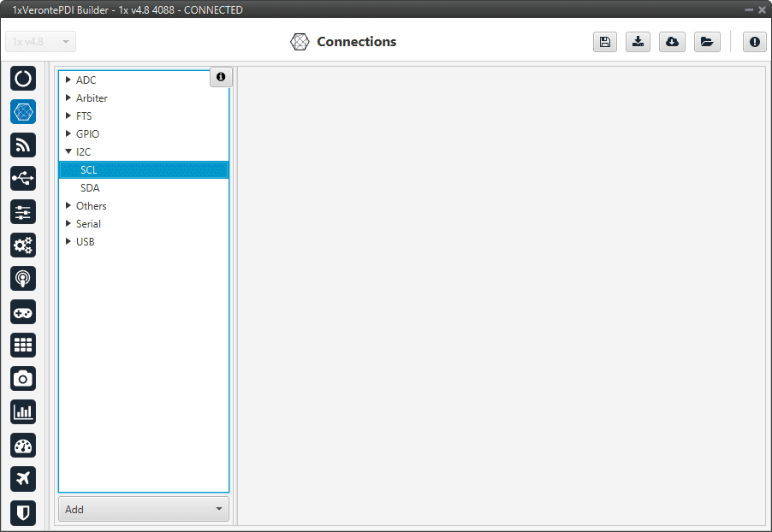Open the gamepad controller sidebar icon
Image resolution: width=772 pixels, height=532 pixels.
coord(23,312)
